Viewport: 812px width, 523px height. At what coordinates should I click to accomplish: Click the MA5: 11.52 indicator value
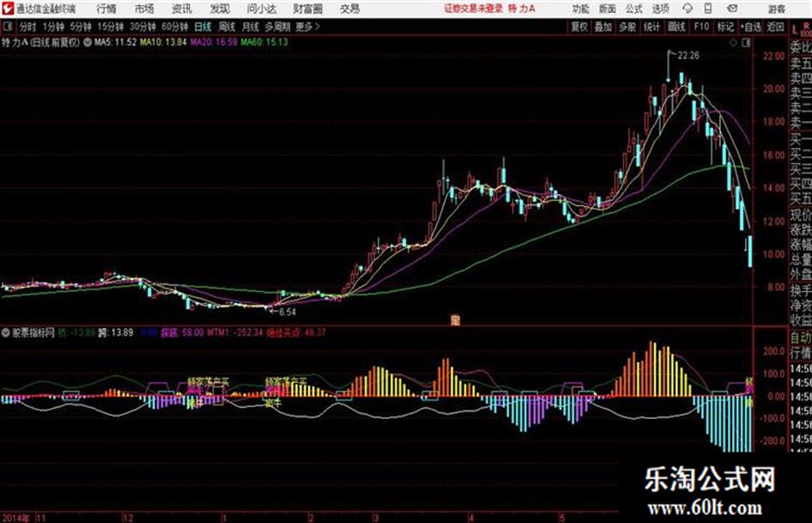point(115,42)
